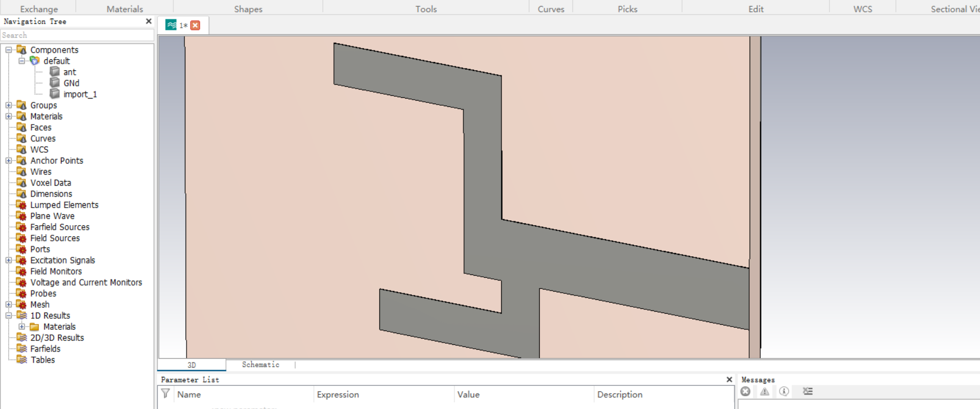Viewport: 980px width, 409px height.
Task: Close the 1* project tab
Action: [x=195, y=25]
